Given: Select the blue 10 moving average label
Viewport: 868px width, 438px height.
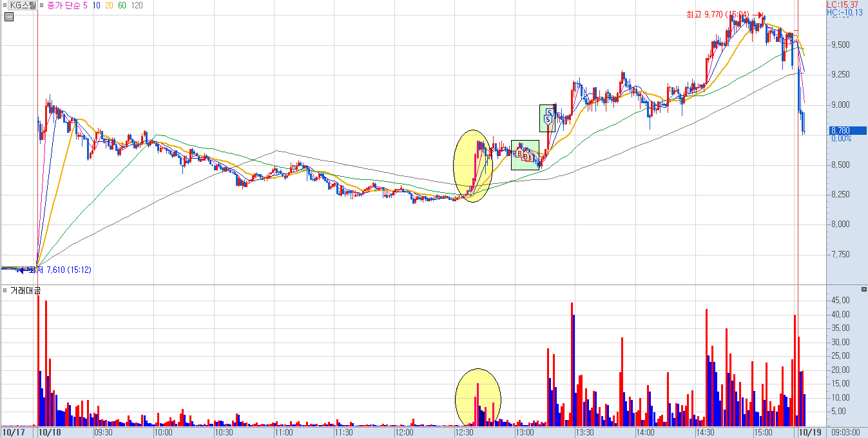Looking at the screenshot, I should click(96, 5).
